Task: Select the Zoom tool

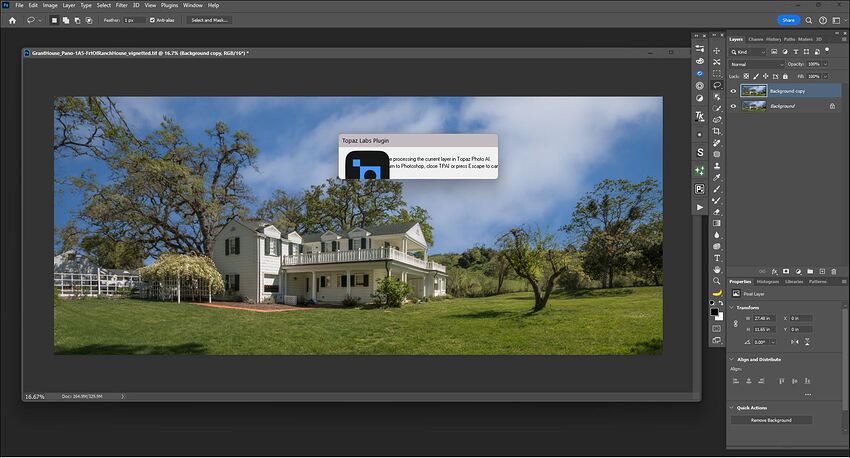Action: [x=717, y=281]
